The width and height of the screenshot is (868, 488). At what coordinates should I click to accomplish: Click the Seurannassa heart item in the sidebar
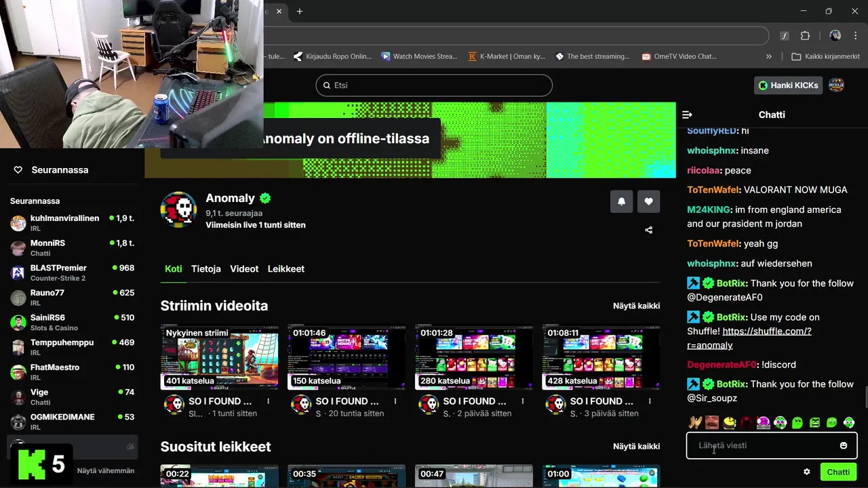point(52,169)
